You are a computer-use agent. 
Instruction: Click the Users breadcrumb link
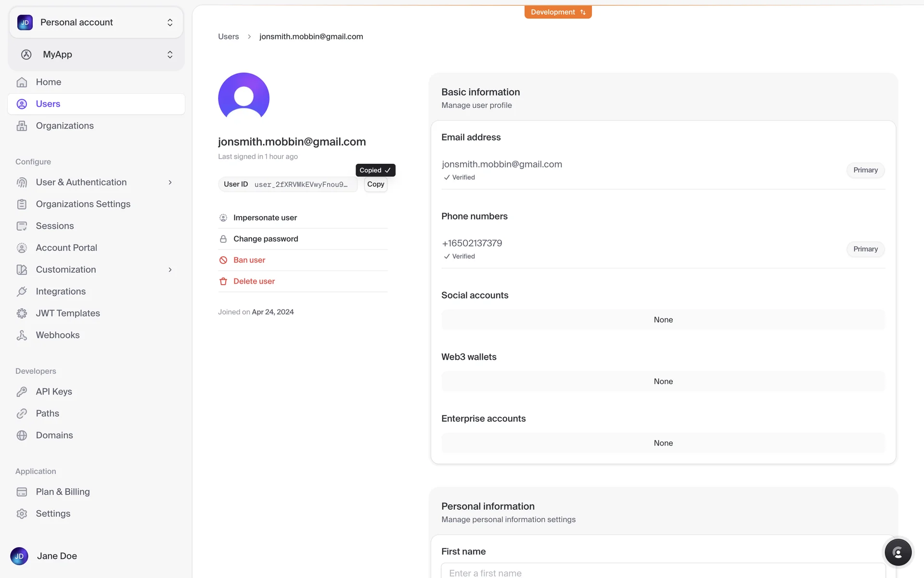(228, 37)
